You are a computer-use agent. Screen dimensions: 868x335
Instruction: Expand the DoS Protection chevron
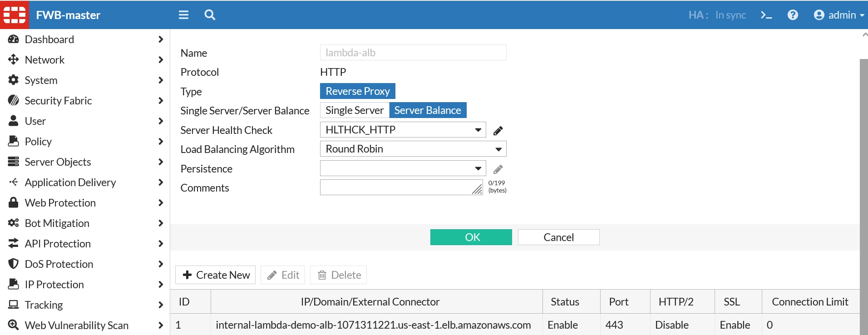click(160, 264)
